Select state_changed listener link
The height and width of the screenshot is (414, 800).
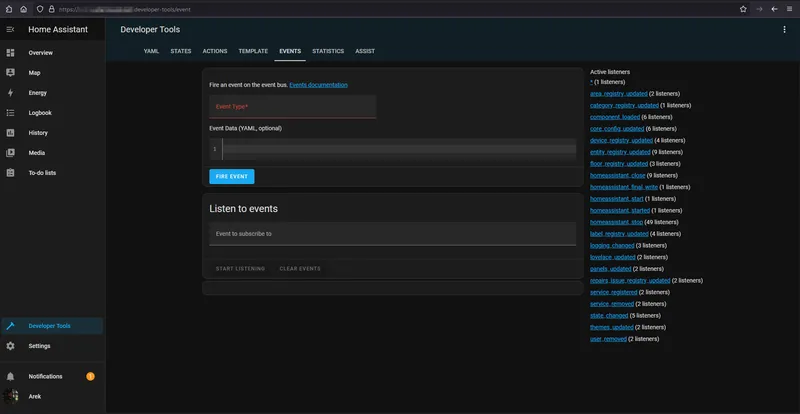(609, 315)
